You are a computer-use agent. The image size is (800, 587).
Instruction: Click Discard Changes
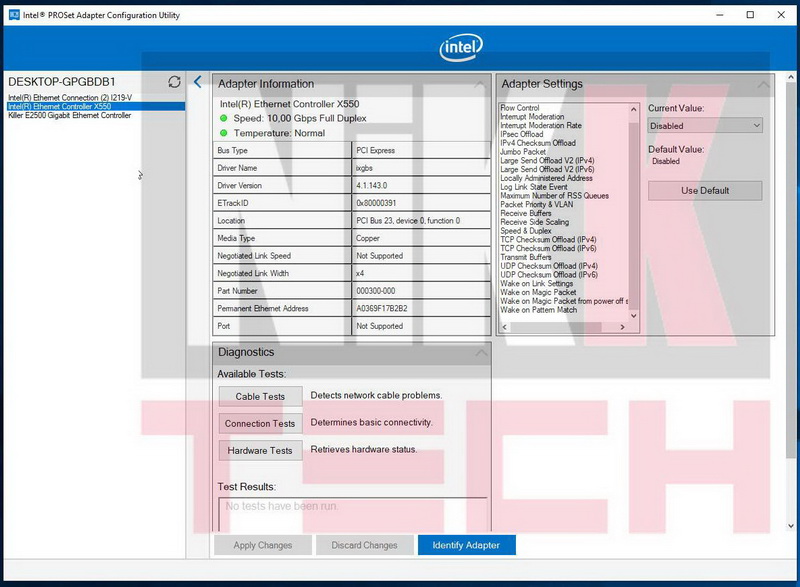(364, 545)
